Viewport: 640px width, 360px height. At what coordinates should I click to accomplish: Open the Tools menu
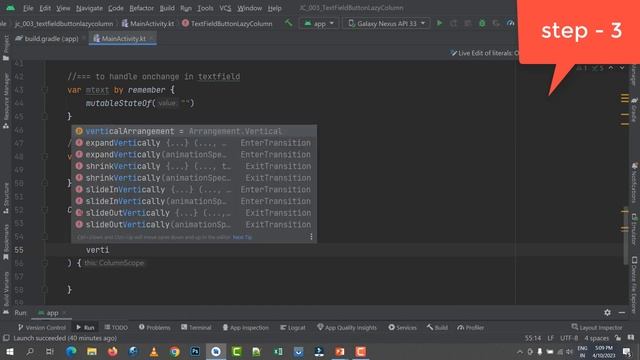coord(205,8)
